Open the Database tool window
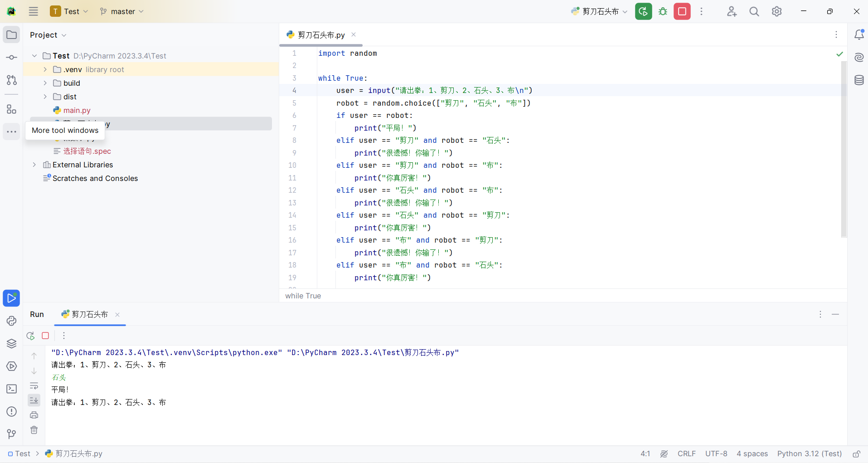868x463 pixels. tap(859, 80)
